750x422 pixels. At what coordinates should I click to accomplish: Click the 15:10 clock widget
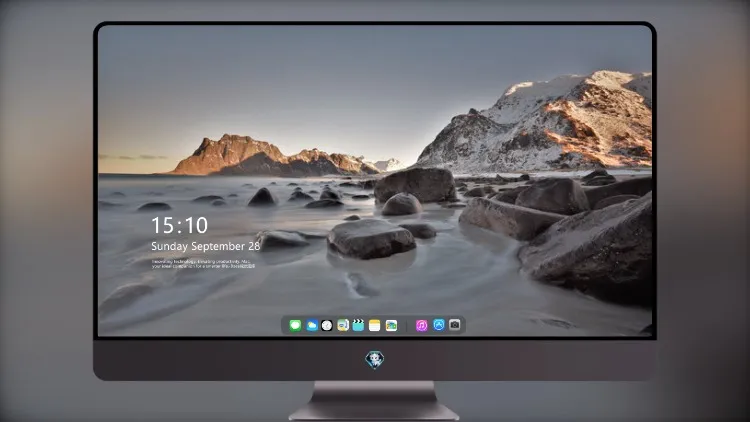180,225
